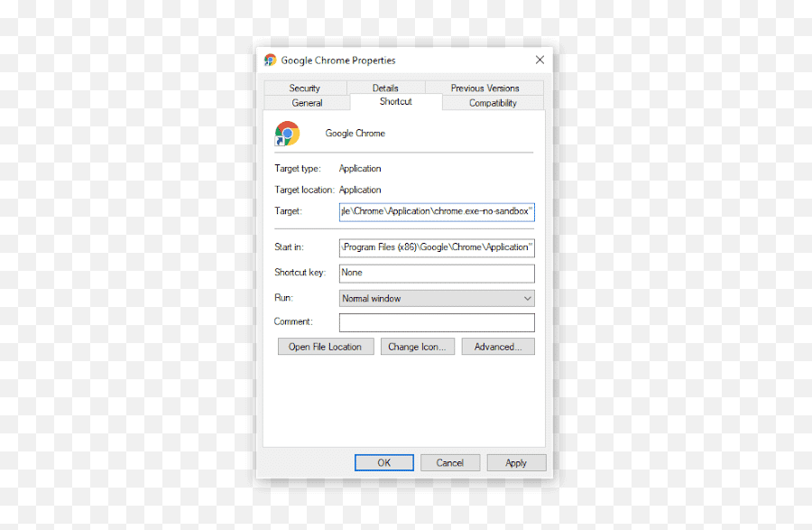Viewport: 812px width, 530px height.
Task: Switch to the Details tab
Action: coord(385,88)
